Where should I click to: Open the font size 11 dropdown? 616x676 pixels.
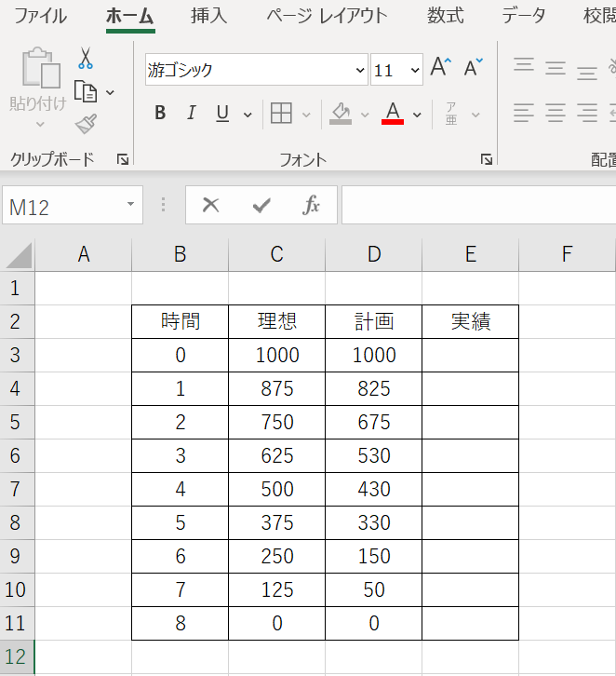pos(415,70)
